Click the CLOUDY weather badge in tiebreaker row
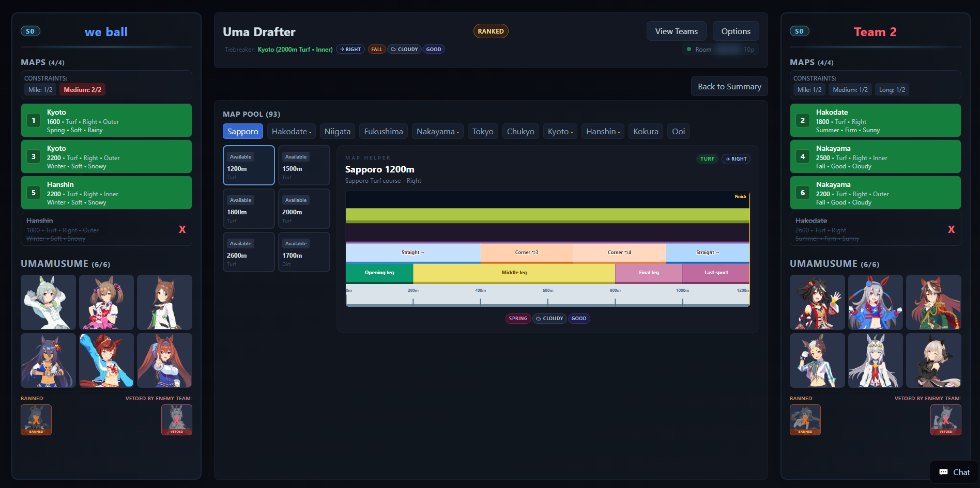980x488 pixels. [x=404, y=49]
